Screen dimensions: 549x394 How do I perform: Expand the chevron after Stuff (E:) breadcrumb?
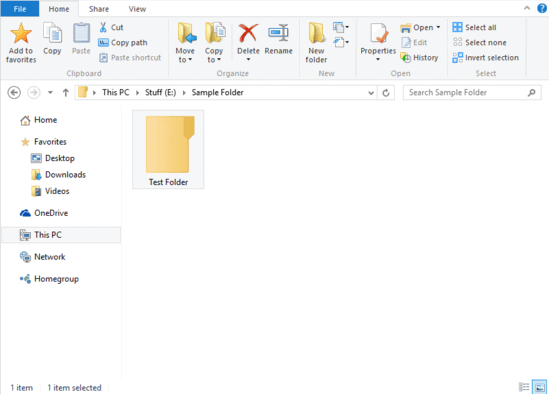coord(184,92)
